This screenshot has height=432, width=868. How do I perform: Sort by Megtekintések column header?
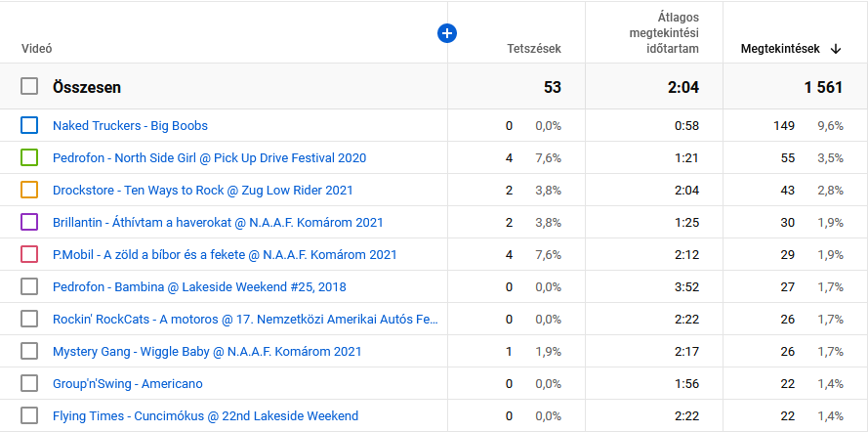click(x=781, y=49)
